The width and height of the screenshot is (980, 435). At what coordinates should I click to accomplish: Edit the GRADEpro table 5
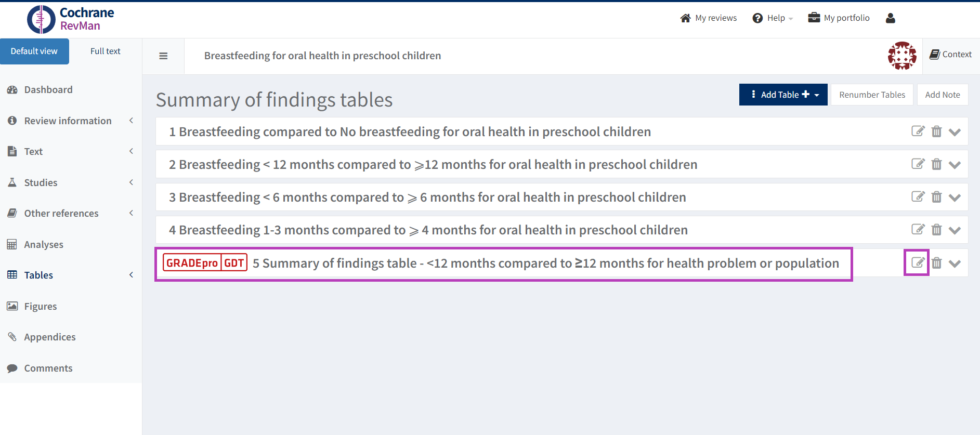tap(918, 263)
